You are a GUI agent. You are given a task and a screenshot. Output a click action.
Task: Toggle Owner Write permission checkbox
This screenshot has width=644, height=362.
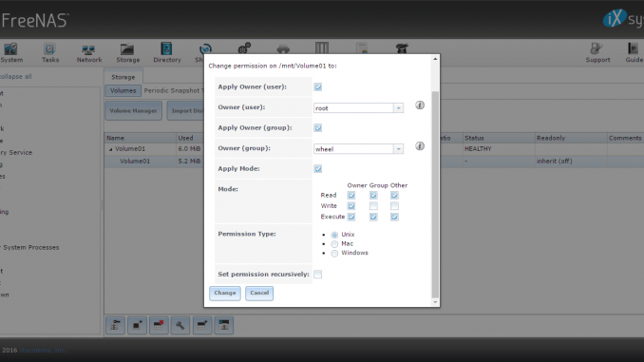click(x=351, y=206)
